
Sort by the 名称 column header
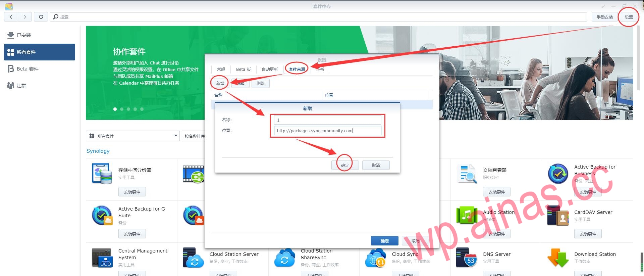(x=267, y=95)
